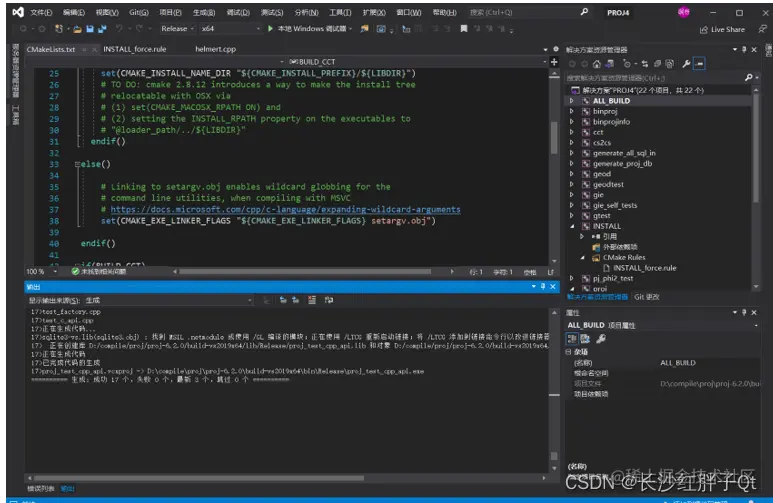The image size is (773, 503).
Task: Collapse the 杂项 category in Properties
Action: (568, 352)
